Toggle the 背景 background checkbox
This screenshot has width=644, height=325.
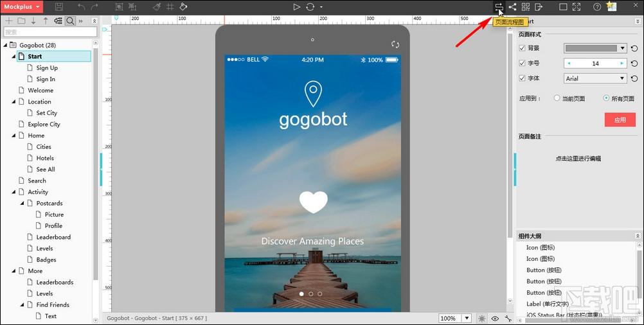click(x=522, y=48)
